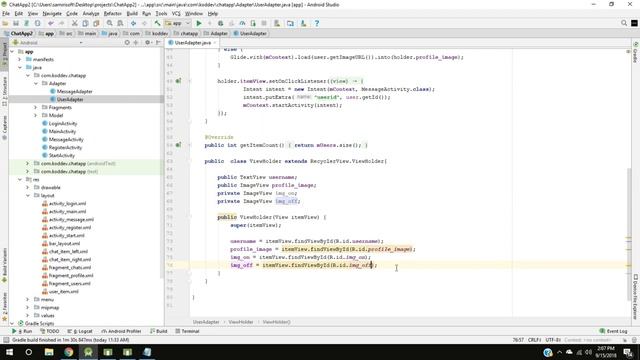
Task: Expand the Model package node
Action: click(x=36, y=116)
